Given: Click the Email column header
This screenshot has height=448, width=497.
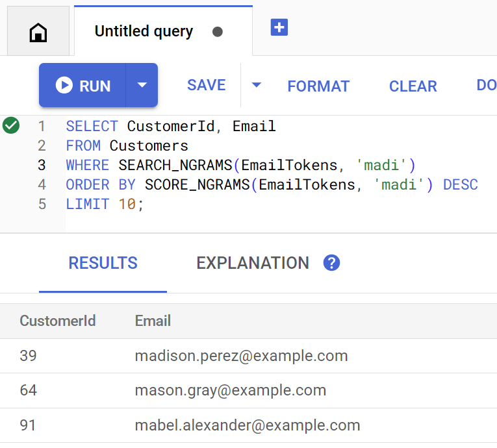Looking at the screenshot, I should (153, 320).
